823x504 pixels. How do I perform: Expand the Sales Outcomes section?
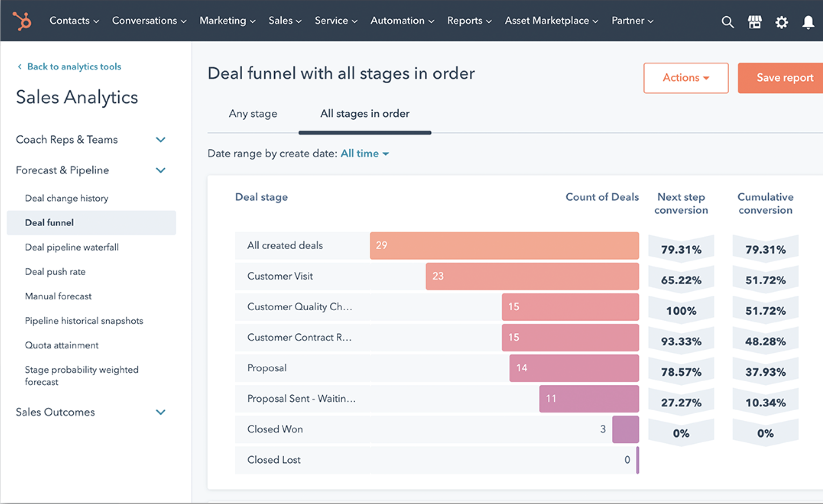tap(160, 412)
